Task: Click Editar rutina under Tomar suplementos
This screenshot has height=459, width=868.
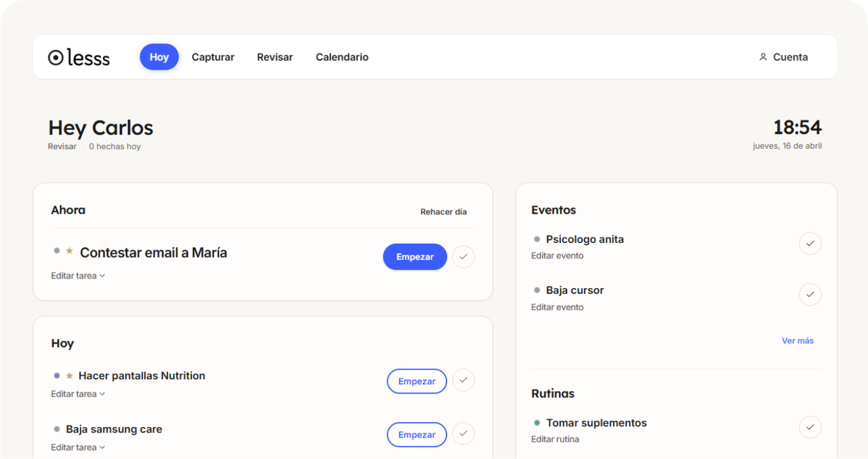Action: point(555,439)
